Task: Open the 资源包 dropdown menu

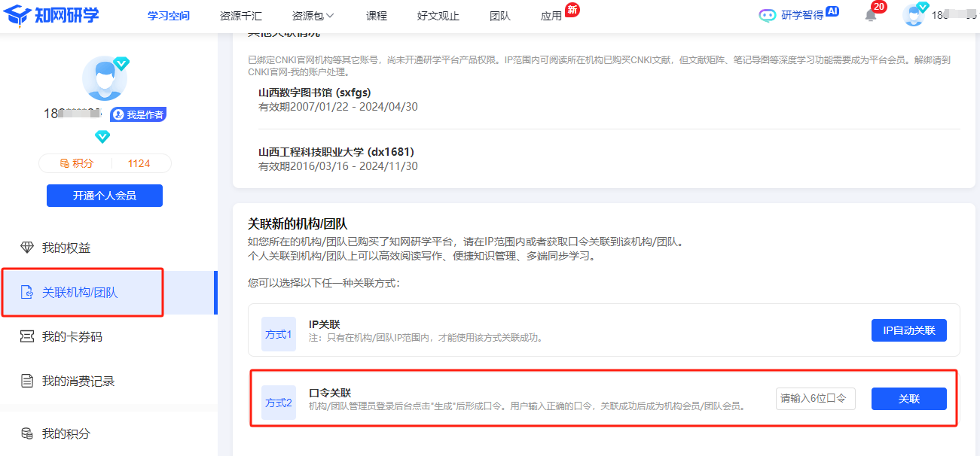Action: [313, 16]
